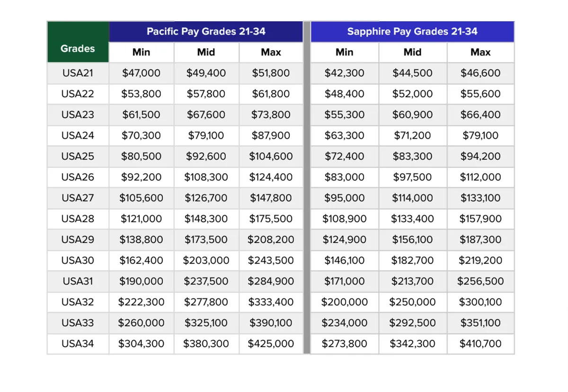Click the Max column header under Sapphire
The image size is (568, 392).
480,52
